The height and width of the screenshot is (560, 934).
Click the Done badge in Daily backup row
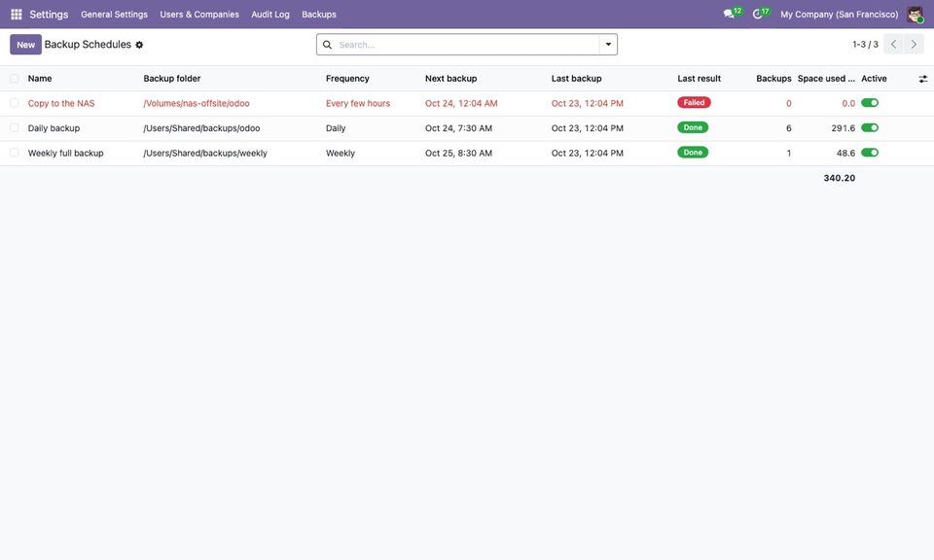(x=693, y=127)
